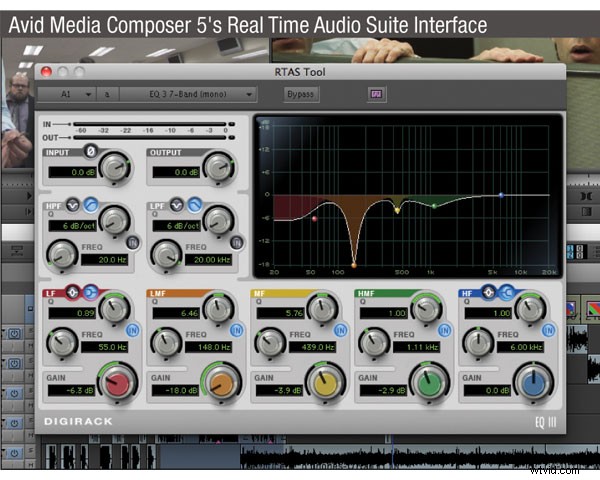Click the yellow MF band graph point
This screenshot has width=600, height=480.
(x=397, y=211)
